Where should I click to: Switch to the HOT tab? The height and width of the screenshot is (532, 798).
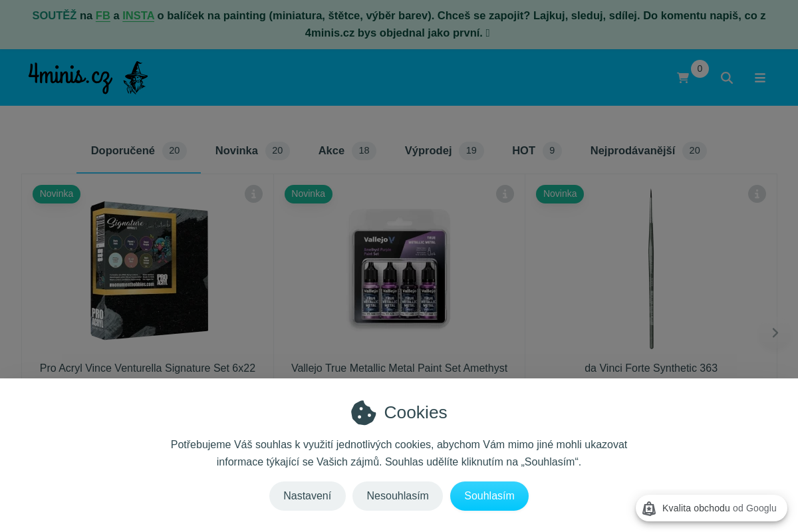pos(537,151)
